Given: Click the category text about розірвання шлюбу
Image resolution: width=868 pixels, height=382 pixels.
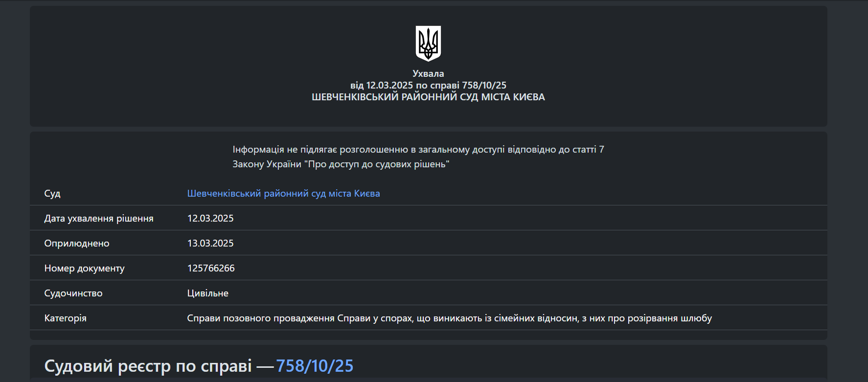Looking at the screenshot, I should click(x=449, y=318).
